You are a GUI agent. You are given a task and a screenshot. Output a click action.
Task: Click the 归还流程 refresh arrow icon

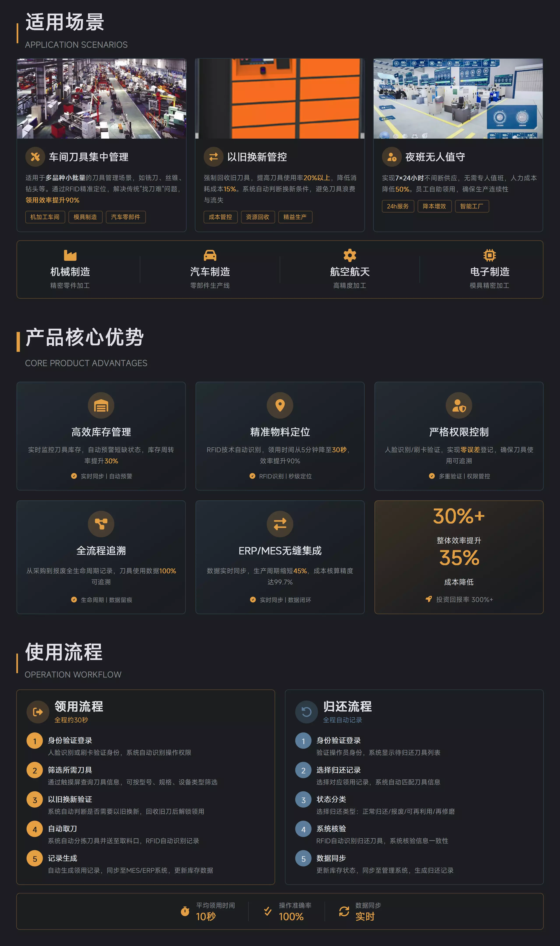coord(306,712)
